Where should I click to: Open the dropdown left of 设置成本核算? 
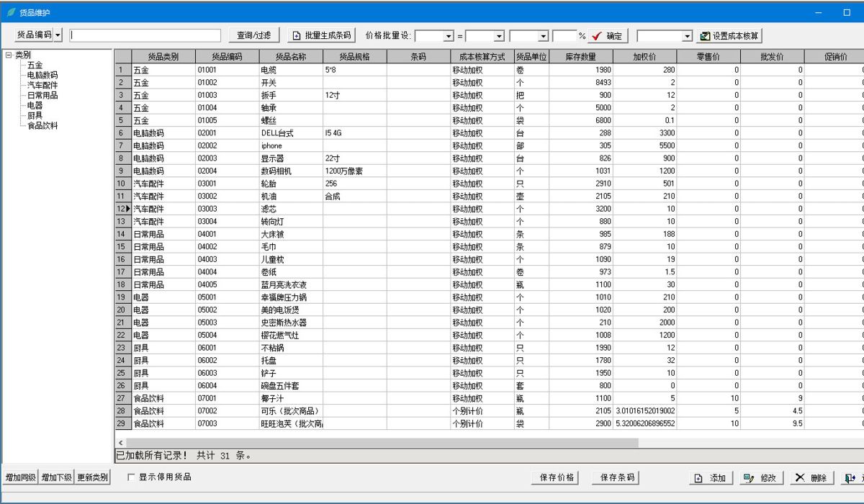click(x=687, y=36)
